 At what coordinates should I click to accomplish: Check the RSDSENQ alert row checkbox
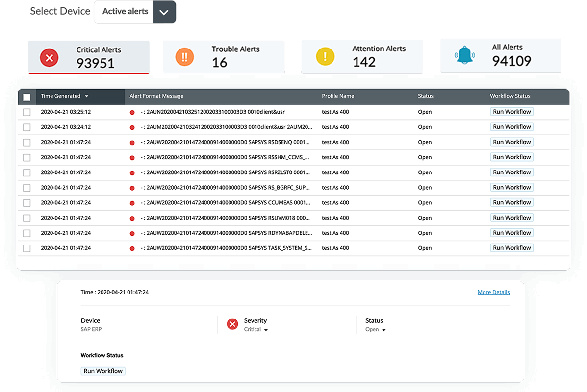click(x=26, y=143)
